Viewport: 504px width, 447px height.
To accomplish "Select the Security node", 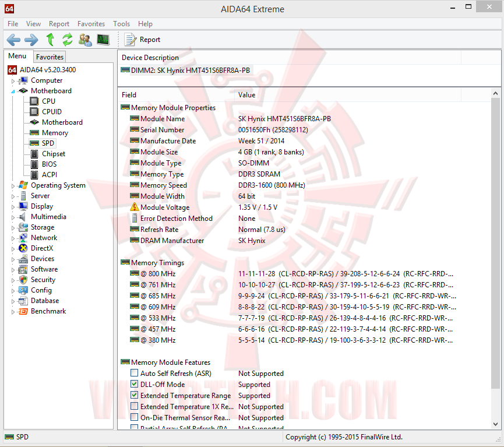I will point(43,280).
